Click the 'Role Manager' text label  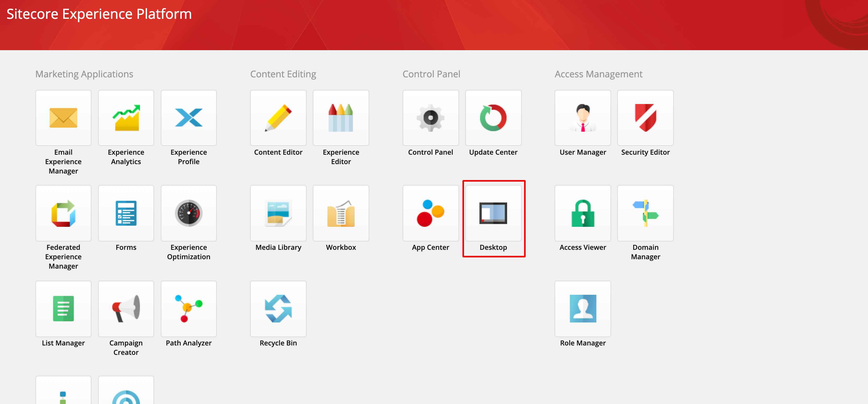[583, 343]
